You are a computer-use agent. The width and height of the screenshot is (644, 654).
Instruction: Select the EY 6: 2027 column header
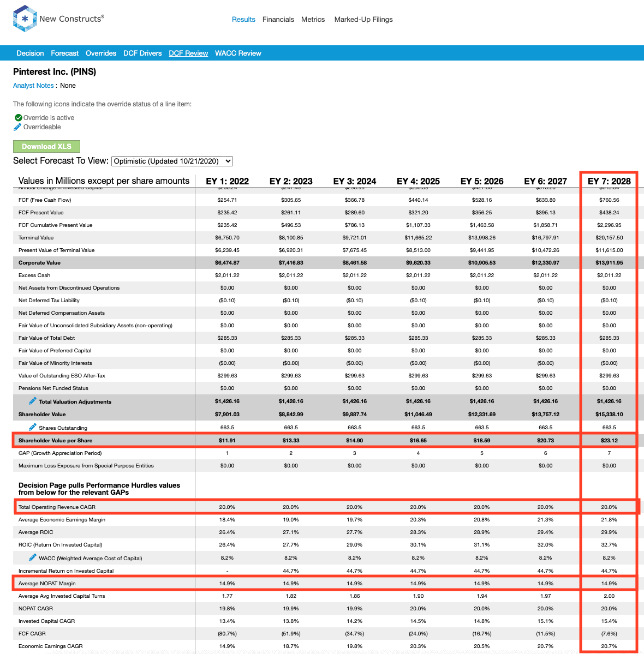point(546,181)
